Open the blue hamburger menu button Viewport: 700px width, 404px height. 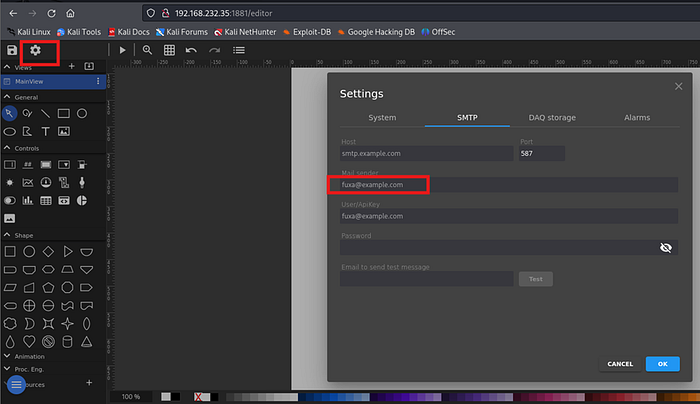pyautogui.click(x=16, y=384)
